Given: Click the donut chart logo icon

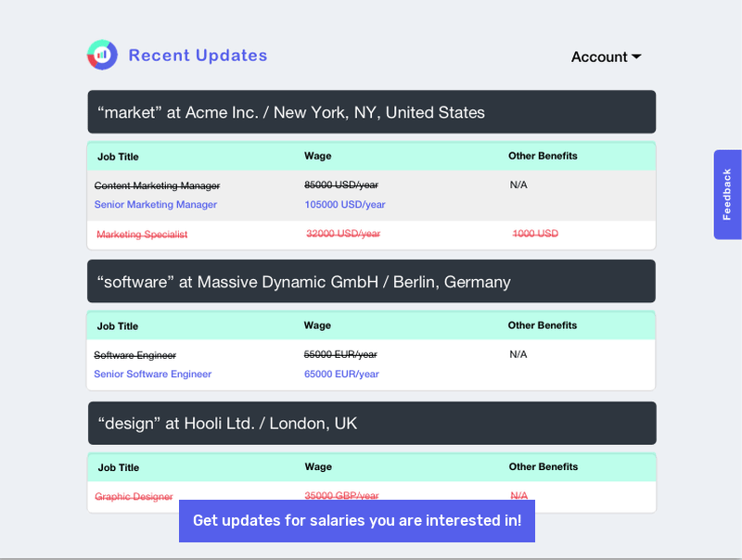Looking at the screenshot, I should pos(102,55).
